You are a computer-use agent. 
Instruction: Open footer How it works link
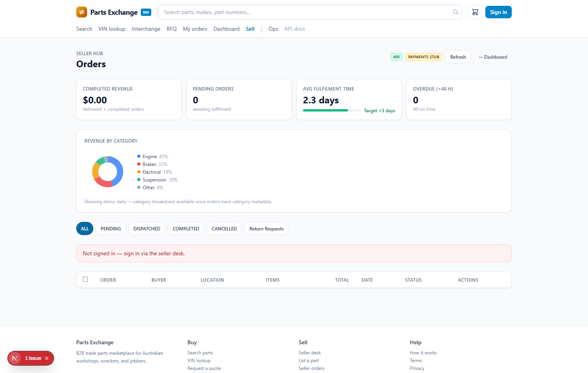[423, 353]
